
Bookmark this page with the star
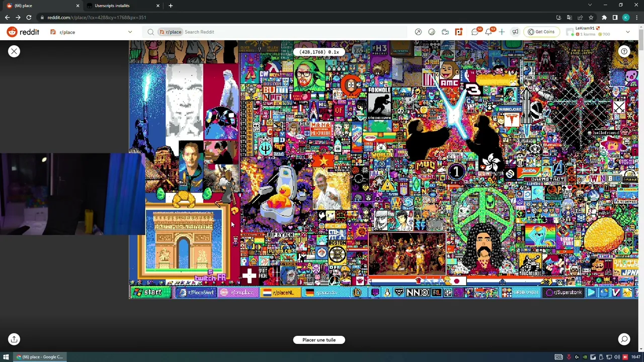point(591,18)
